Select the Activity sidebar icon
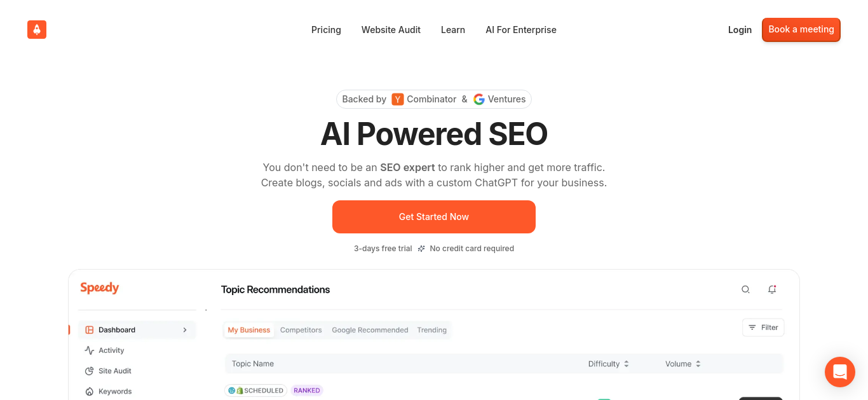 [x=89, y=350]
